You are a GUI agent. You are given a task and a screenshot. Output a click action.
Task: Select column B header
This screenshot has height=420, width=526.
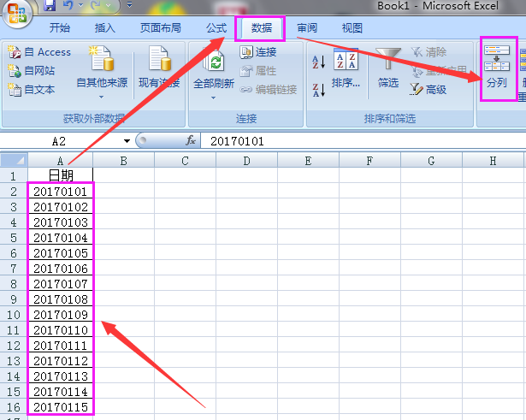point(123,161)
